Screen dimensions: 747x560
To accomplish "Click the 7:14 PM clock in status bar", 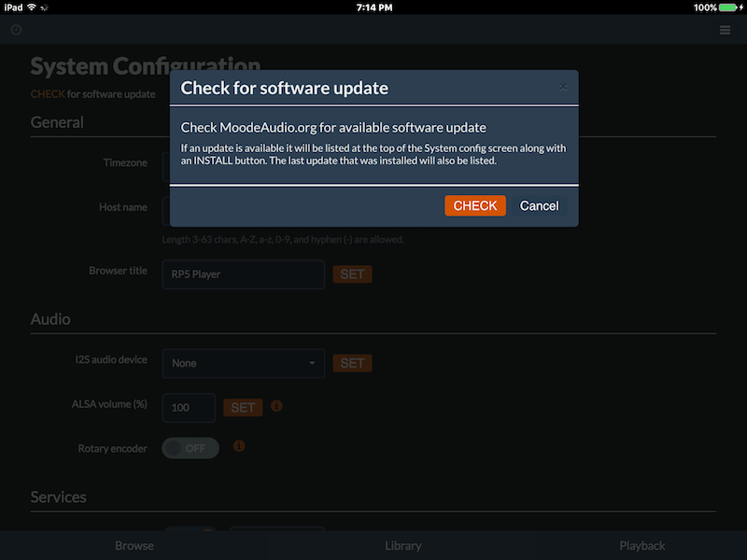I will pos(374,7).
